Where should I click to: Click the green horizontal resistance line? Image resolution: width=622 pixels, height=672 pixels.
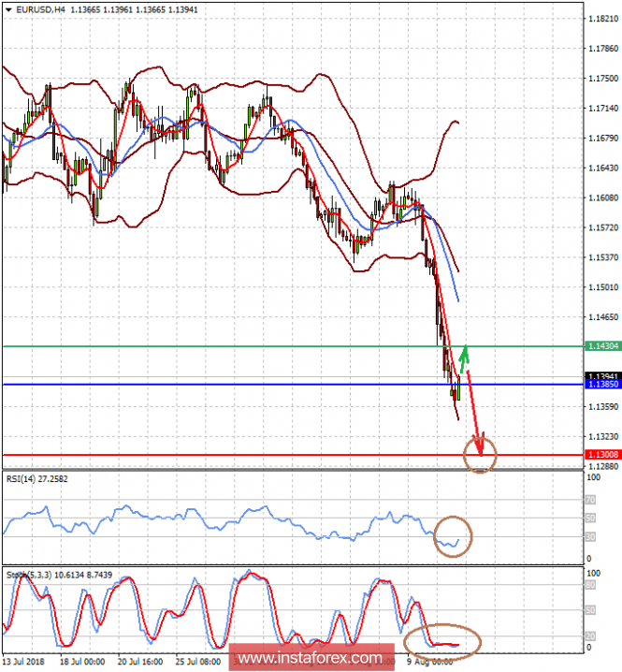pos(293,346)
